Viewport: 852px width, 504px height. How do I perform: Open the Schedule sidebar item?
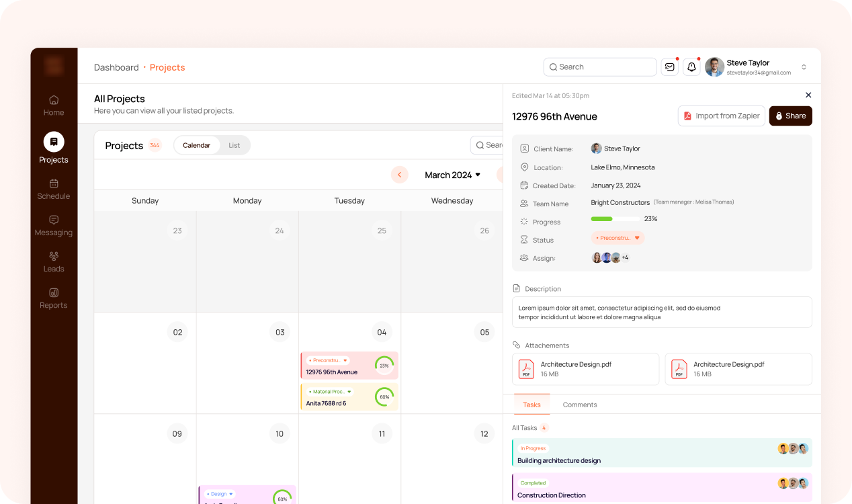point(54,189)
